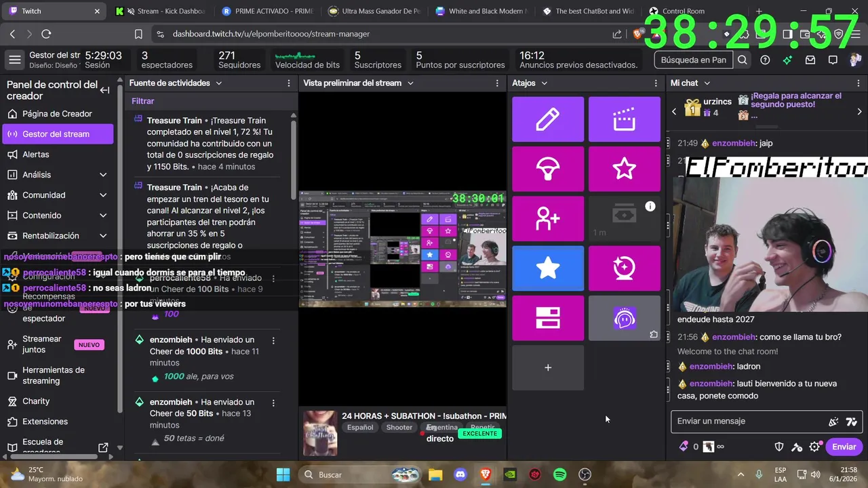Open options for the 50 Bits cheer entry
Viewport: 868px width, 488px height.
273,403
